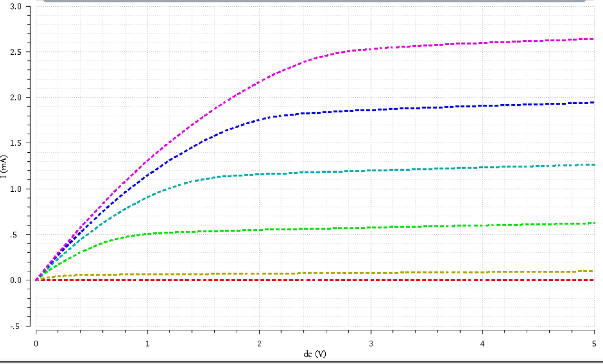Select x-axis tick label 3
This screenshot has height=364, width=603.
[x=371, y=344]
